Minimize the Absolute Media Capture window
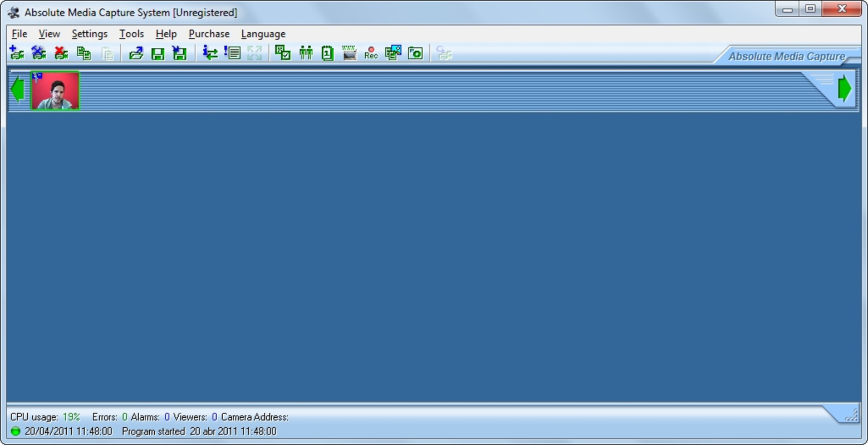The height and width of the screenshot is (445, 868). [787, 9]
